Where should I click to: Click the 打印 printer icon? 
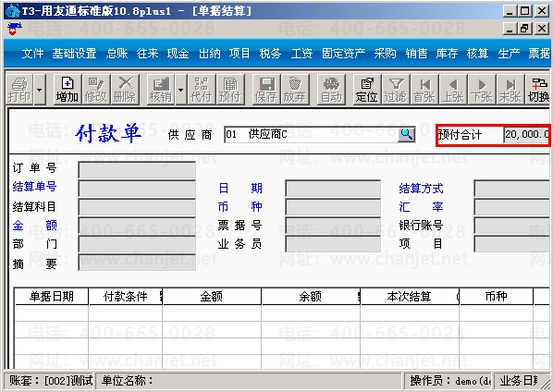[19, 90]
